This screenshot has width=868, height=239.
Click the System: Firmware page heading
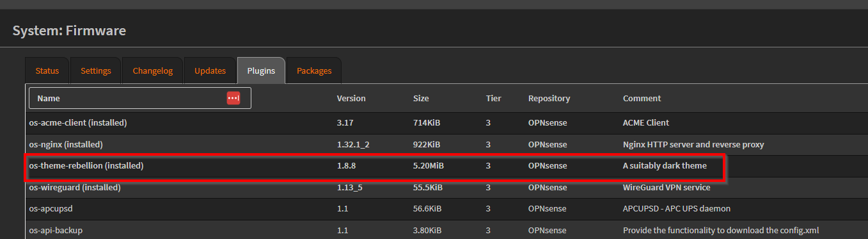pos(69,30)
